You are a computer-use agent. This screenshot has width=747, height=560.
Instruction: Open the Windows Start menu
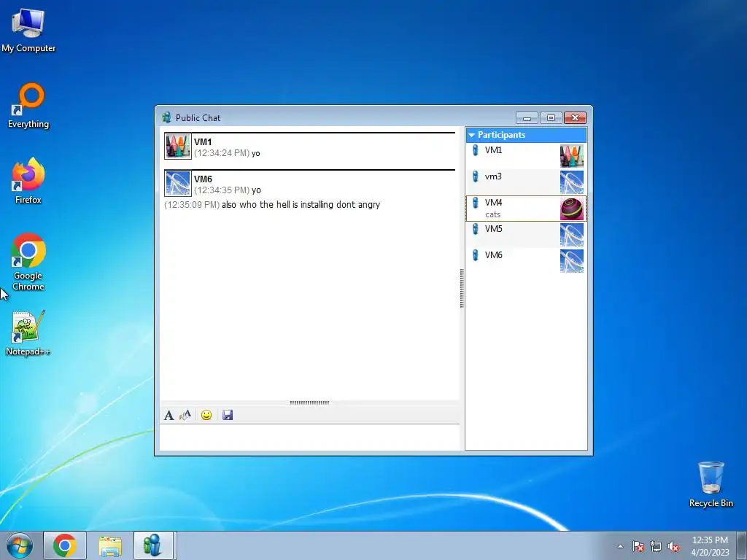[x=20, y=545]
